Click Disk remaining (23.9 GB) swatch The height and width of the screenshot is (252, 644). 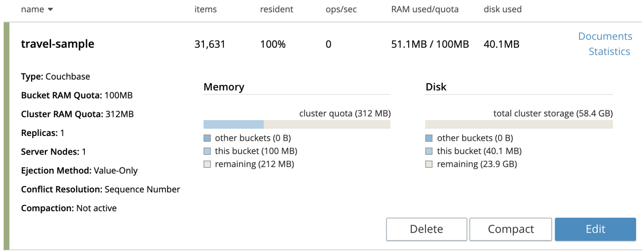click(x=429, y=164)
